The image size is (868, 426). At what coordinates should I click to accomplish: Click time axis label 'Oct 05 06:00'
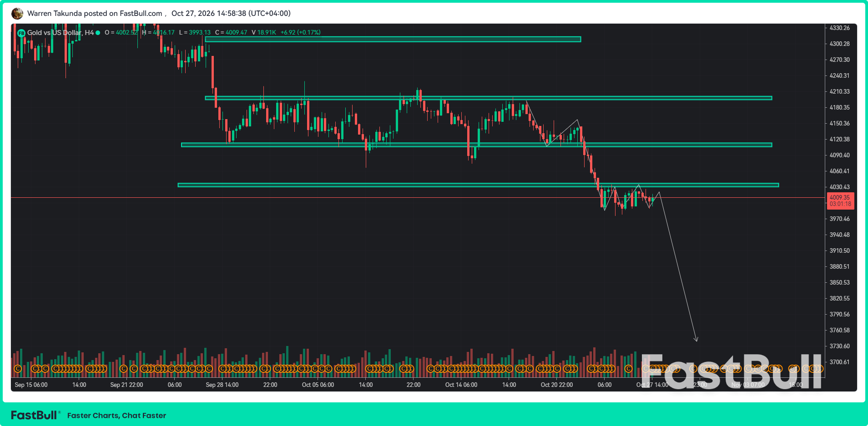point(318,385)
